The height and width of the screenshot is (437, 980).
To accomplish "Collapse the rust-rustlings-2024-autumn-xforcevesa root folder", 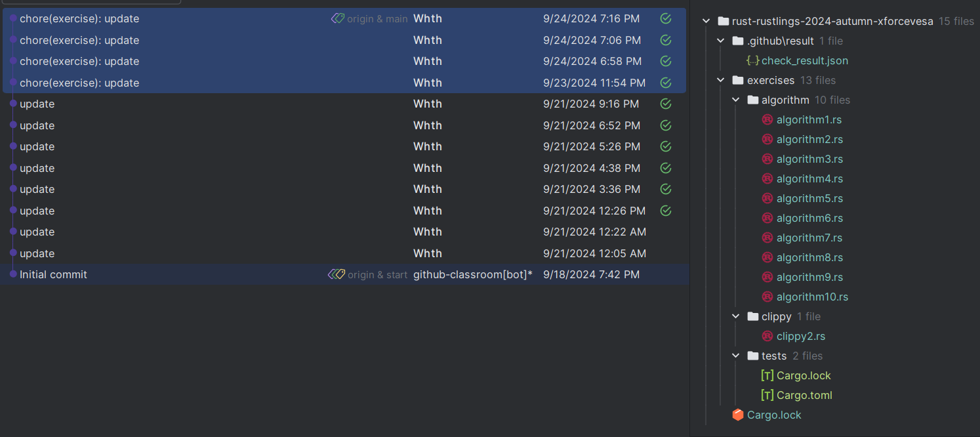I will pos(706,22).
